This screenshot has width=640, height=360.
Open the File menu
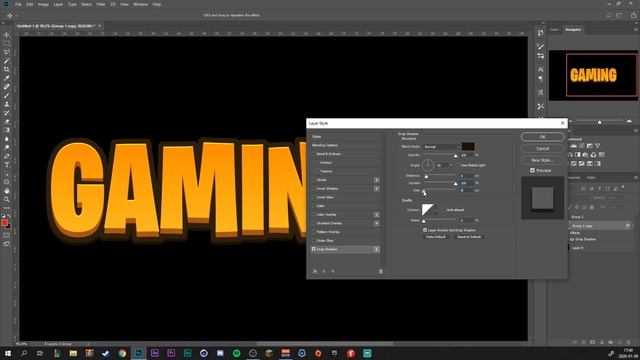(x=18, y=4)
